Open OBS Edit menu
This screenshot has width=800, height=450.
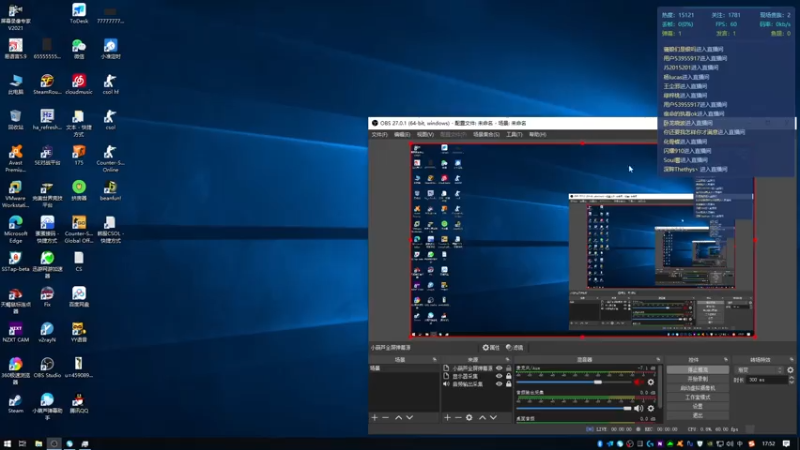[x=402, y=135]
